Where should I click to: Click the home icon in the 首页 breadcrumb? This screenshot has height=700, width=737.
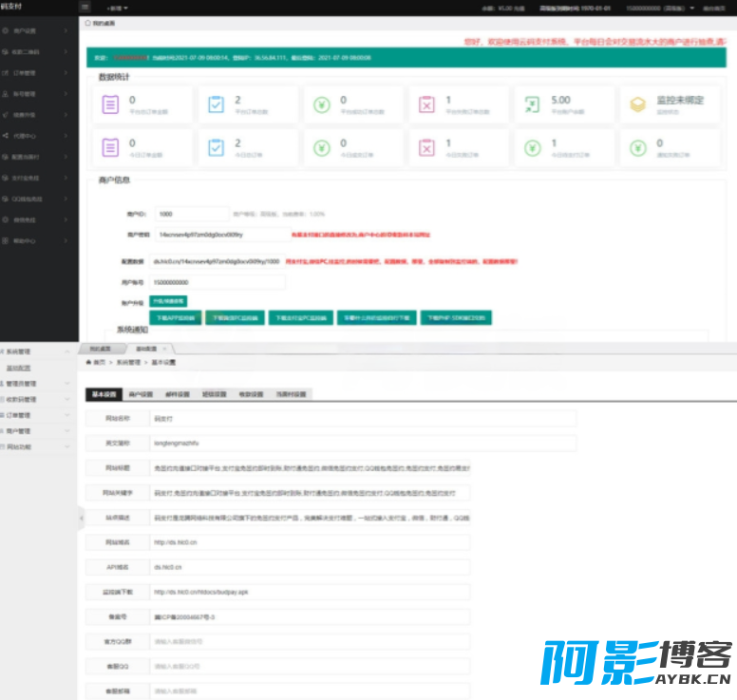pos(88,362)
